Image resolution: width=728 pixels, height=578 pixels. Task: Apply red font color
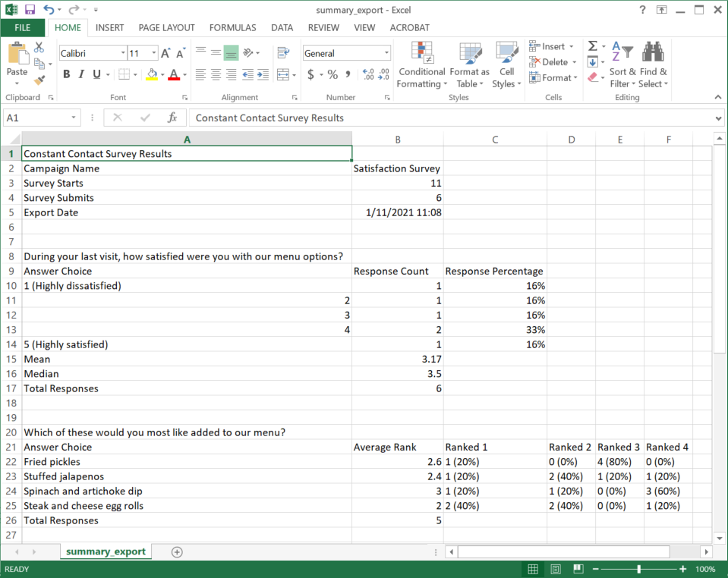pyautogui.click(x=174, y=74)
